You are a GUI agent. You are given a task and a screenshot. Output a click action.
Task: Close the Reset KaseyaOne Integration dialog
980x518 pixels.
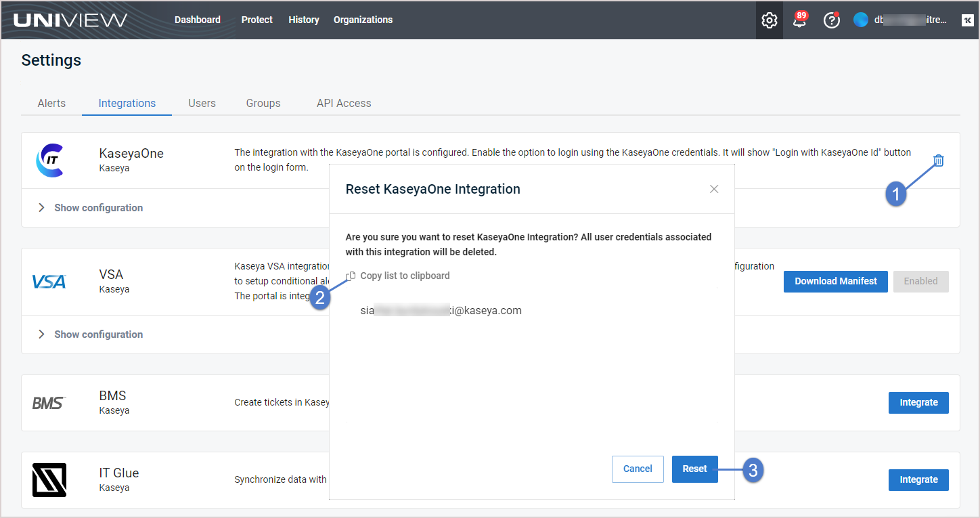tap(714, 189)
